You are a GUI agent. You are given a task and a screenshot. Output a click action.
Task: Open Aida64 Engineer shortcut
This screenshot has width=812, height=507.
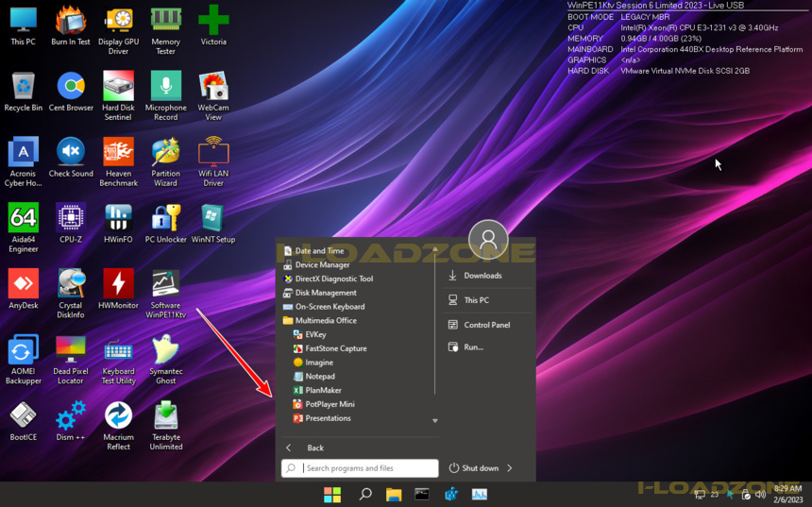24,228
